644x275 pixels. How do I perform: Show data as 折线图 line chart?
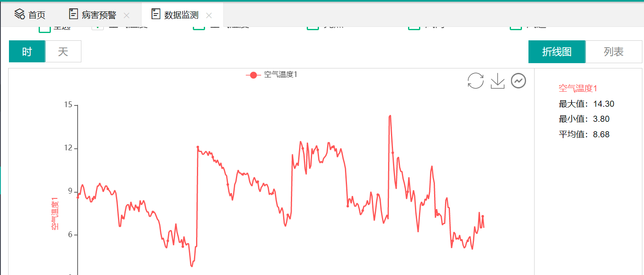[557, 52]
